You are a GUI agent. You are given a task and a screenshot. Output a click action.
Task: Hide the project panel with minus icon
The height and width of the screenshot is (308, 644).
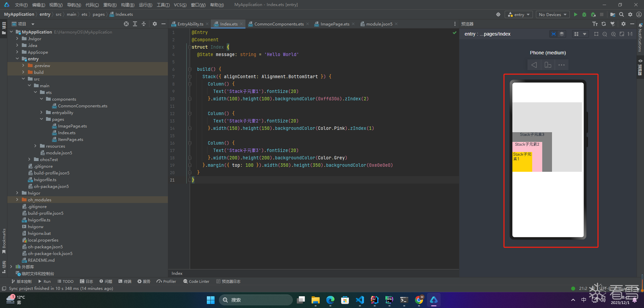[164, 24]
